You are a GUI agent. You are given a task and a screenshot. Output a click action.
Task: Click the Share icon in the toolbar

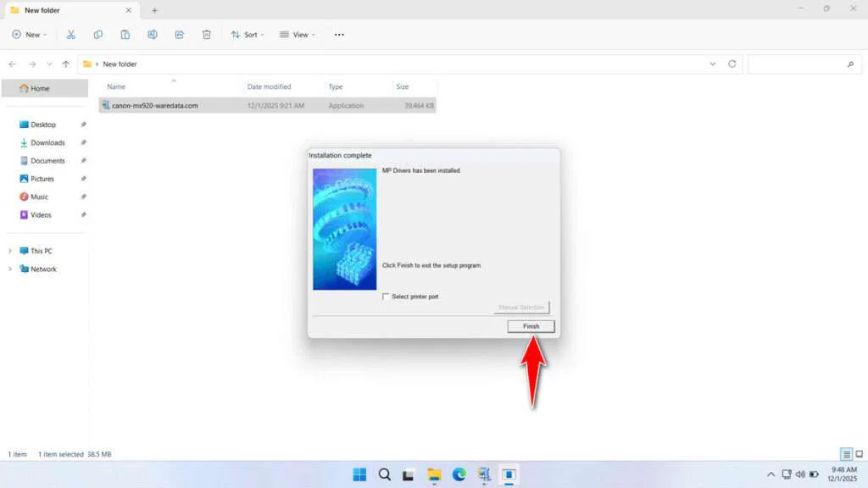click(x=179, y=34)
